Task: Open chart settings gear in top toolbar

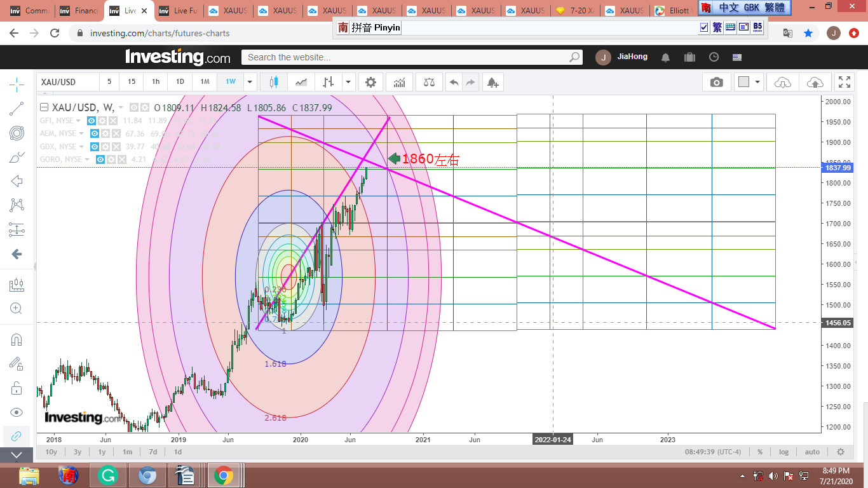Action: point(370,82)
